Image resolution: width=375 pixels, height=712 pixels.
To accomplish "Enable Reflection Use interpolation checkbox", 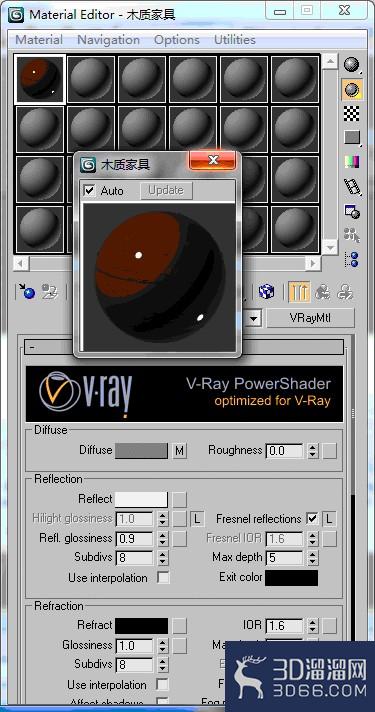I will pos(163,578).
